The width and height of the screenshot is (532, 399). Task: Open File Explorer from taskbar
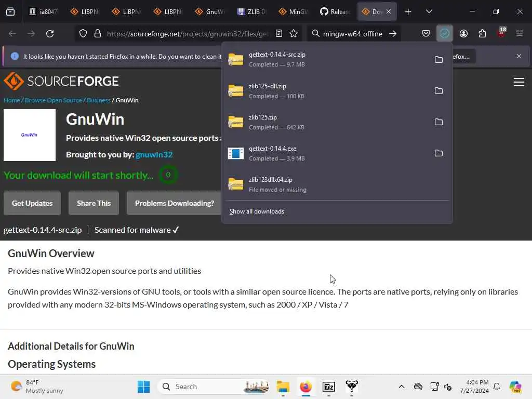pos(283,387)
